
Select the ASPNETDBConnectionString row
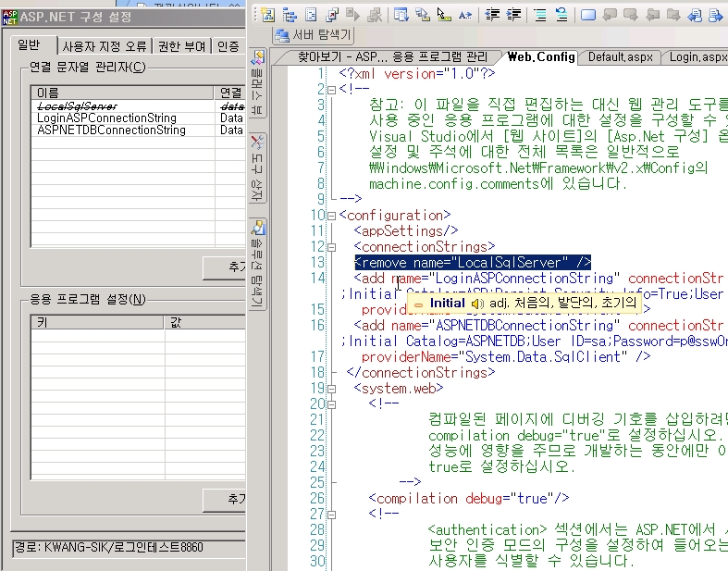(138, 130)
